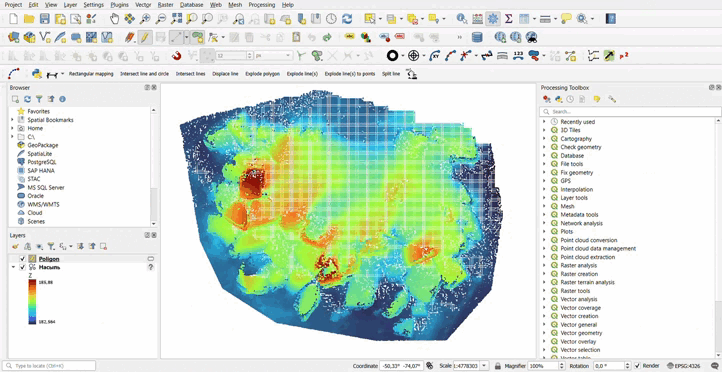Screen dimensions: 722x372
Task: Open the Scale dropdown in status bar
Action: point(484,366)
